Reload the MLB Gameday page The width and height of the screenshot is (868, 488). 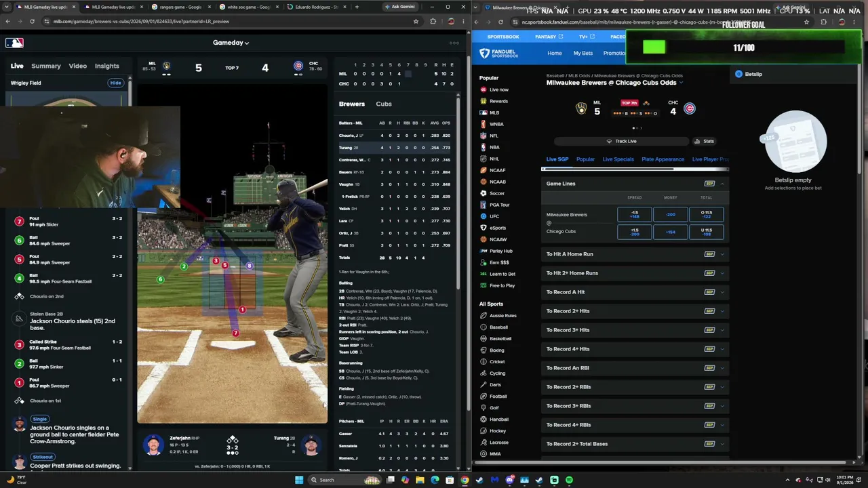pos(32,21)
